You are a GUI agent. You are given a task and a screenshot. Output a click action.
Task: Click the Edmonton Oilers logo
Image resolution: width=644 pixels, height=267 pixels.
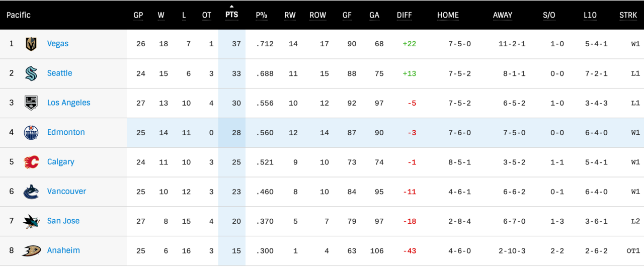pos(31,133)
